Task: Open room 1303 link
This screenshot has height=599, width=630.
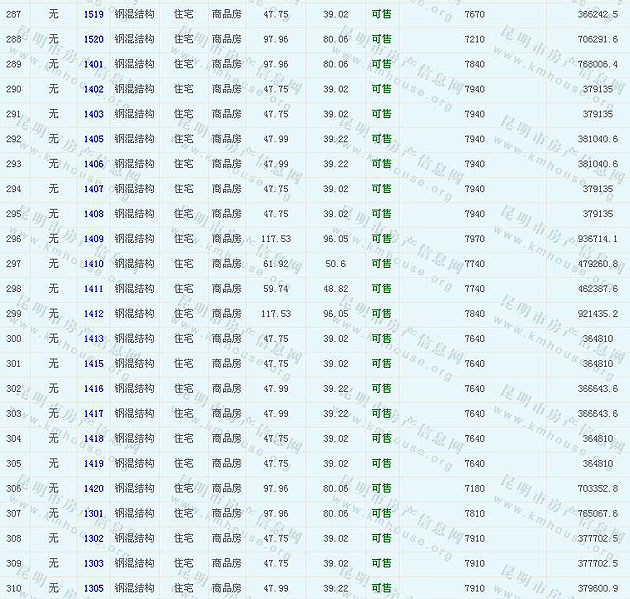Action: (x=93, y=564)
